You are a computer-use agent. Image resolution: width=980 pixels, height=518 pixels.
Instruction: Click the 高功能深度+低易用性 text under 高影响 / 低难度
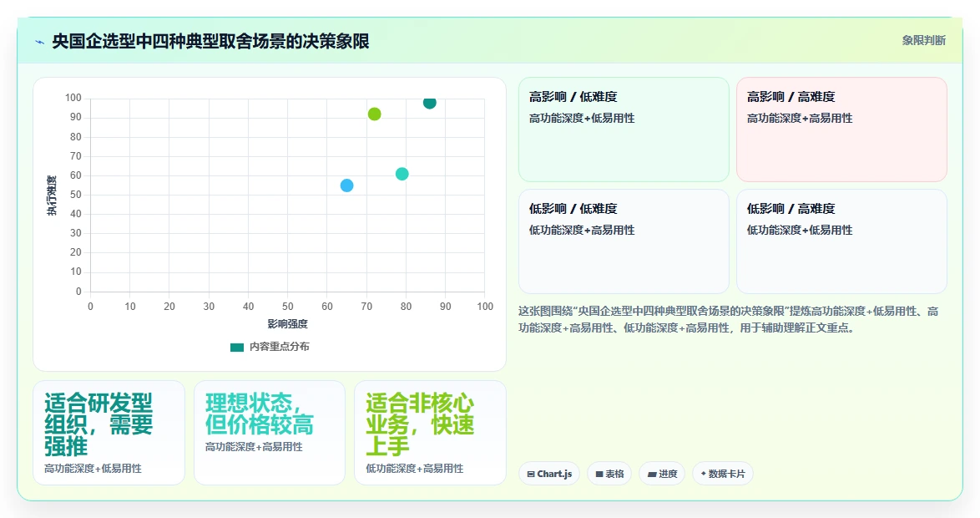(582, 119)
